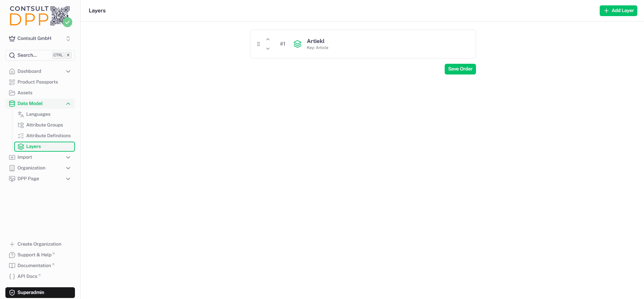The width and height of the screenshot is (644, 299).
Task: Open the Import menu item
Action: [x=40, y=157]
